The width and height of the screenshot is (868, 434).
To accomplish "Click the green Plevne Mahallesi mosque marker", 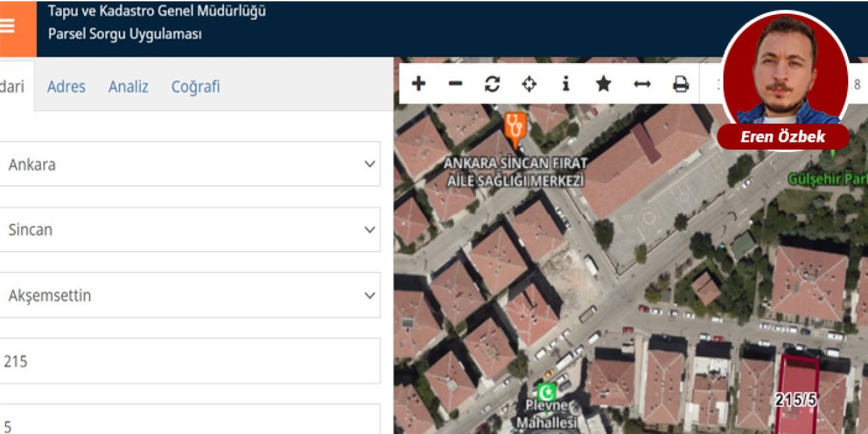I will pyautogui.click(x=547, y=392).
